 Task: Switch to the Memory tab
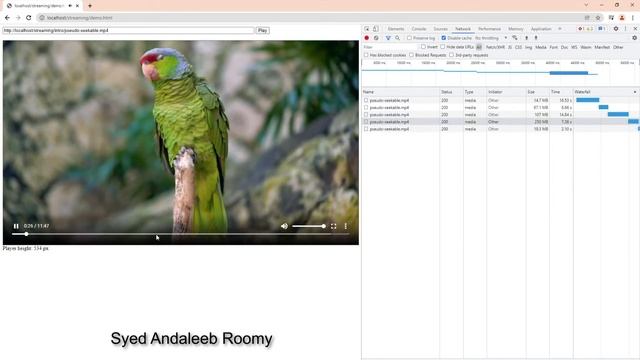coord(516,29)
